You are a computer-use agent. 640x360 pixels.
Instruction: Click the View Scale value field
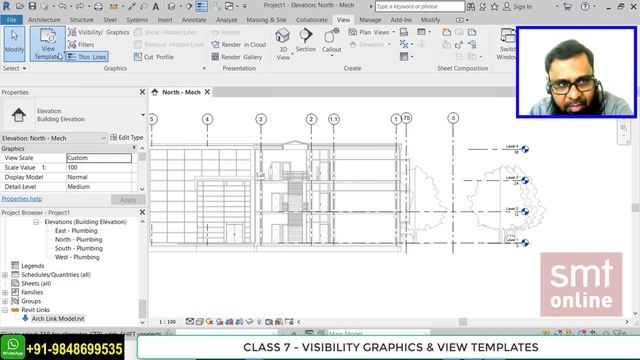(99, 158)
